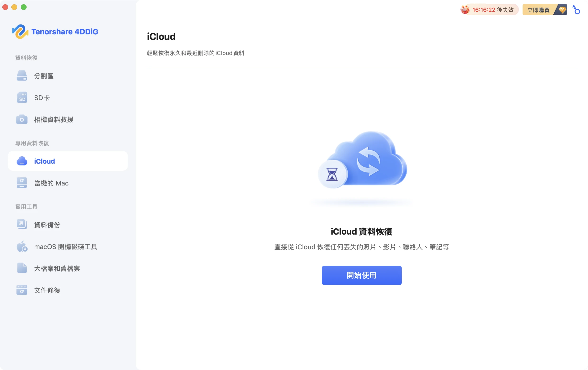
Task: Click the 分割區 drive icon
Action: (x=22, y=76)
